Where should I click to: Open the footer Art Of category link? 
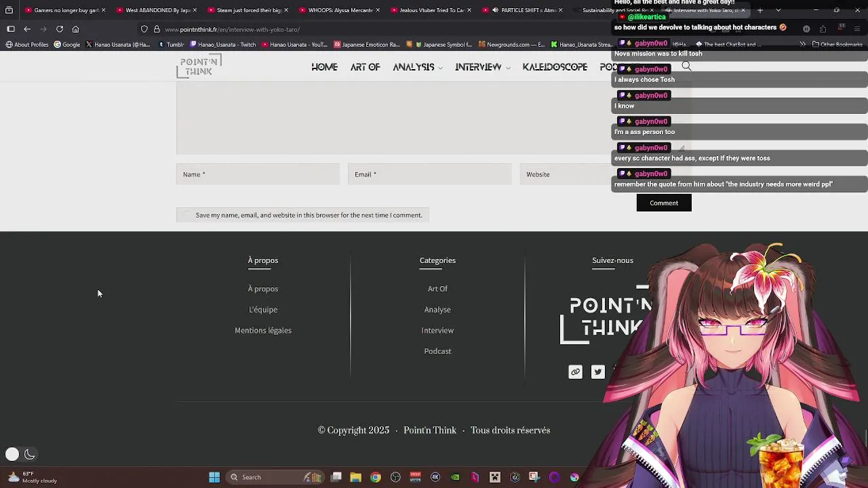pyautogui.click(x=437, y=289)
